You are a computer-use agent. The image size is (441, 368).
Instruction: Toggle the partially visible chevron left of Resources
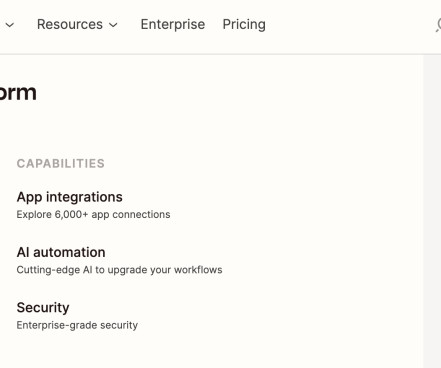click(10, 25)
